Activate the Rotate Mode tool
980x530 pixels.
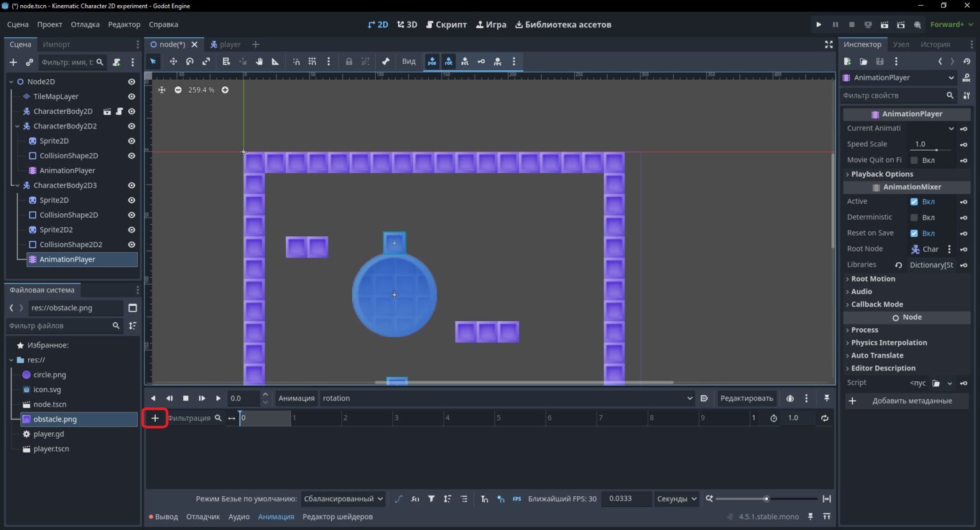point(189,61)
